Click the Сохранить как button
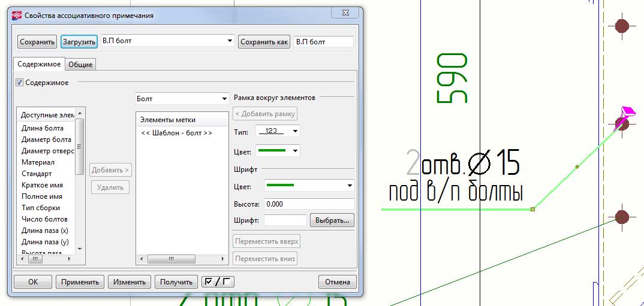 pyautogui.click(x=264, y=42)
